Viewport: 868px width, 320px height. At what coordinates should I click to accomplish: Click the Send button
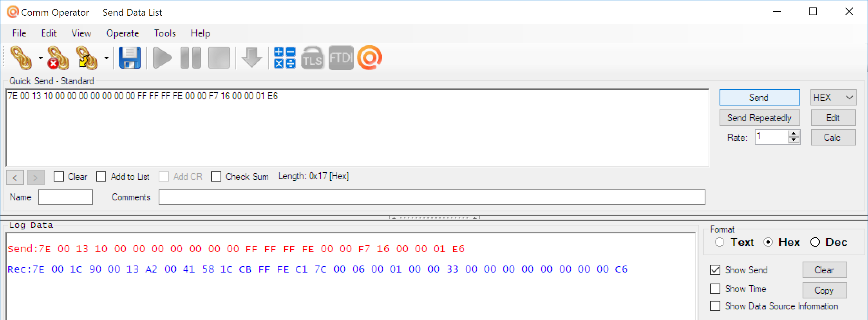point(759,97)
